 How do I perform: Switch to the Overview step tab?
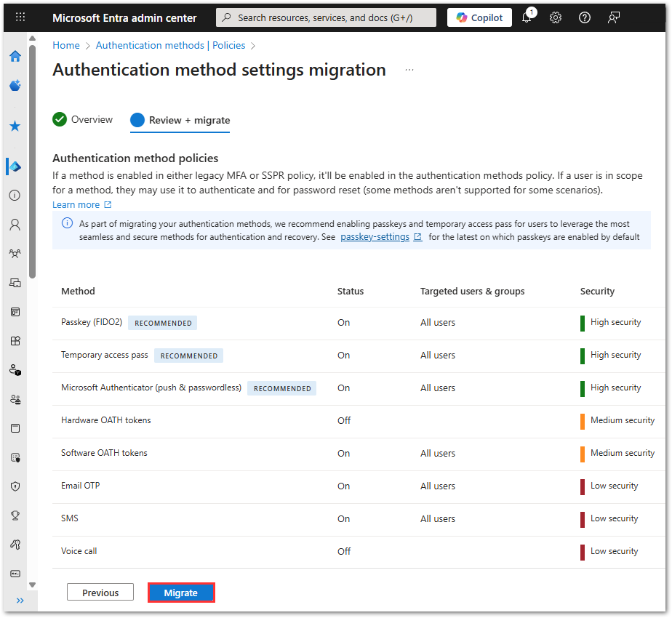click(x=83, y=120)
